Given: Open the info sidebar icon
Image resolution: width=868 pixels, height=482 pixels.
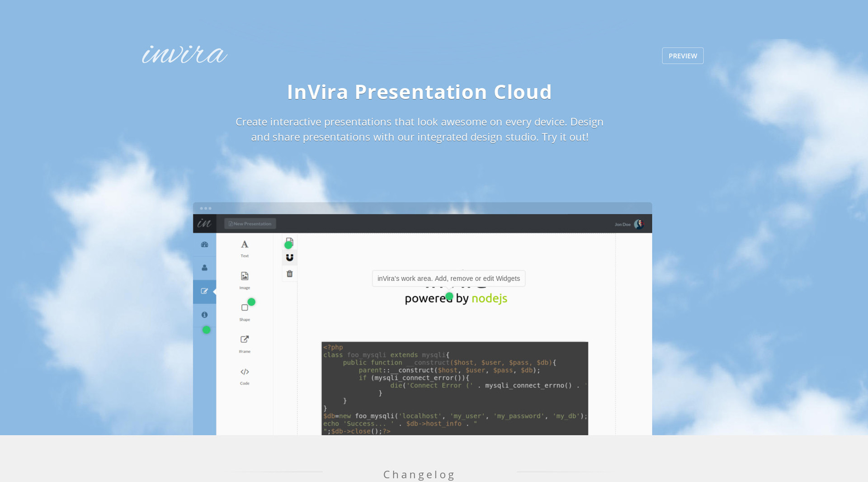Looking at the screenshot, I should (x=204, y=315).
